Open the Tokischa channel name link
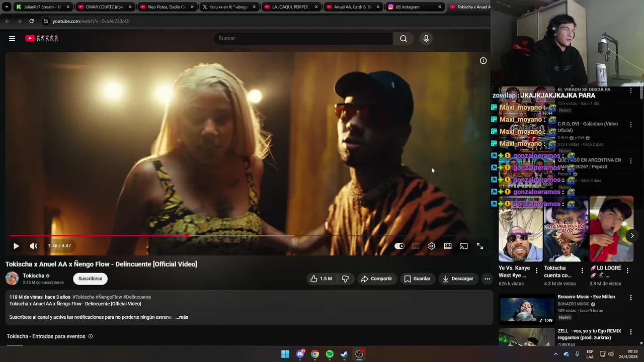This screenshot has width=644, height=362. (x=33, y=276)
